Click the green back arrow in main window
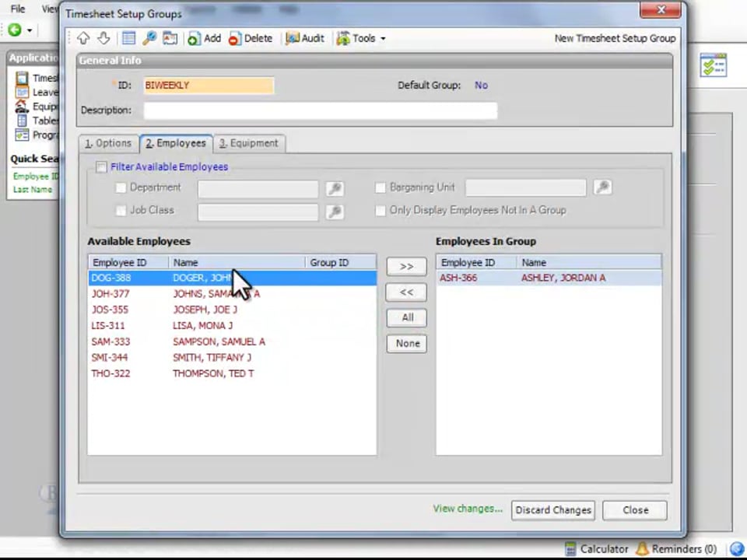This screenshot has height=560, width=747. click(15, 30)
